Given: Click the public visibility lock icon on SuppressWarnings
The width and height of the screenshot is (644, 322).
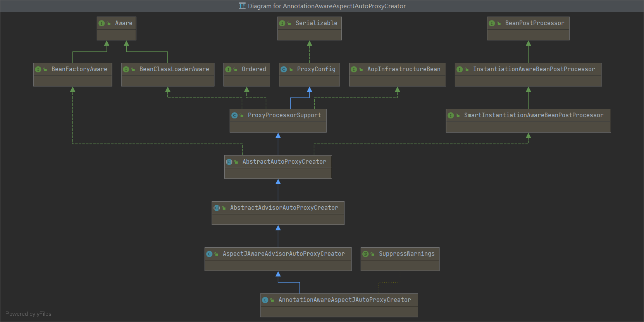Looking at the screenshot, I should 373,254.
